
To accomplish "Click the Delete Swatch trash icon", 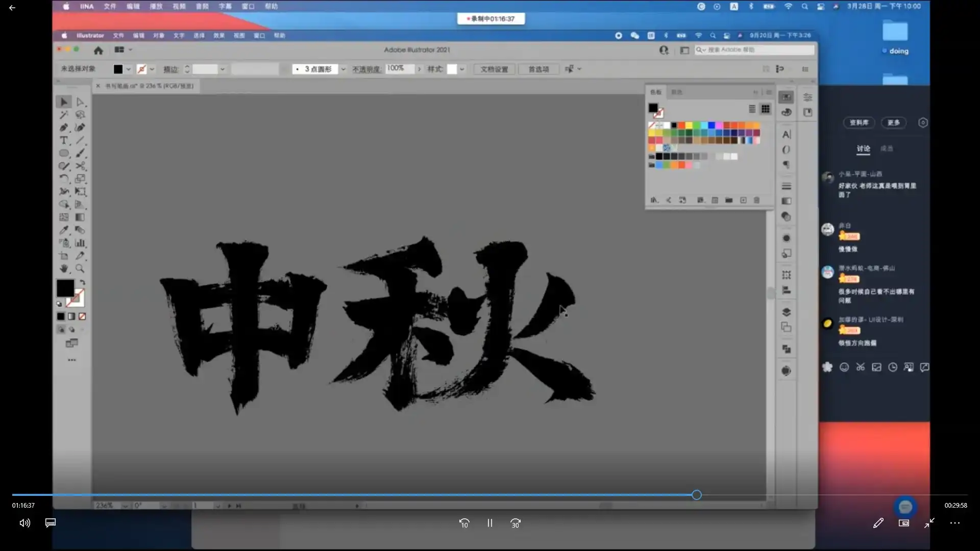I will (757, 200).
